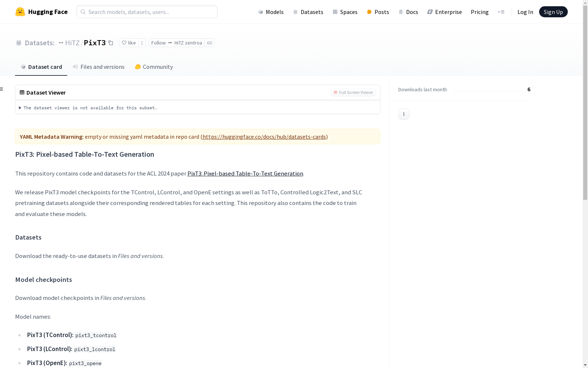588x368 pixels.
Task: Open the three-dot options menu
Action: [404, 114]
